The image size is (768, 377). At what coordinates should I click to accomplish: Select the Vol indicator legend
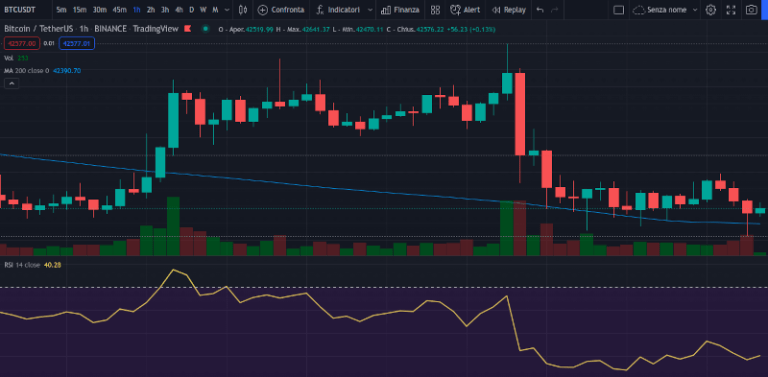[x=9, y=58]
